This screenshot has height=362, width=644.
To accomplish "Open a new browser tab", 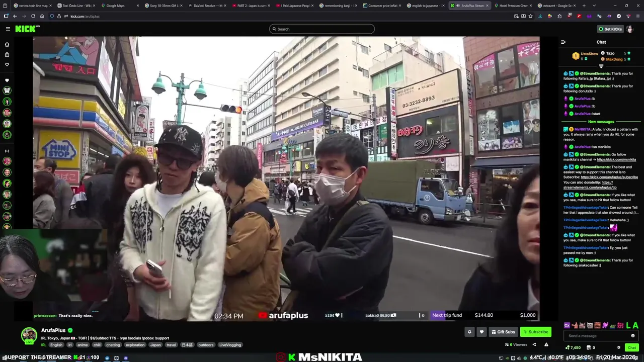I will coord(584,6).
